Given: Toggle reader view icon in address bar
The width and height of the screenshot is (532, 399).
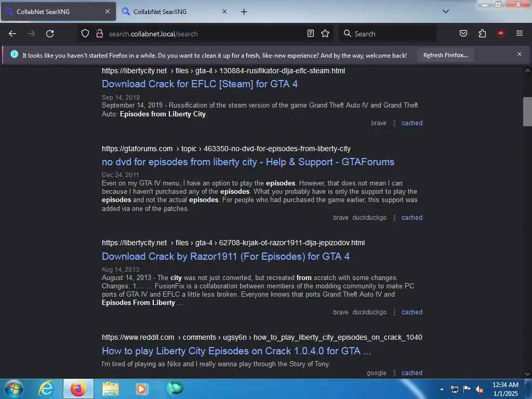Looking at the screenshot, I should [x=311, y=33].
